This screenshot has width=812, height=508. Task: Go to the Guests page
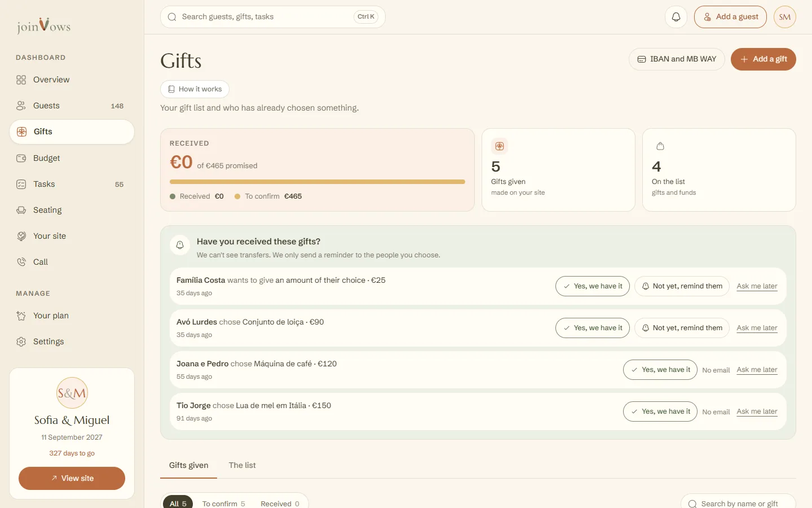[x=72, y=106]
